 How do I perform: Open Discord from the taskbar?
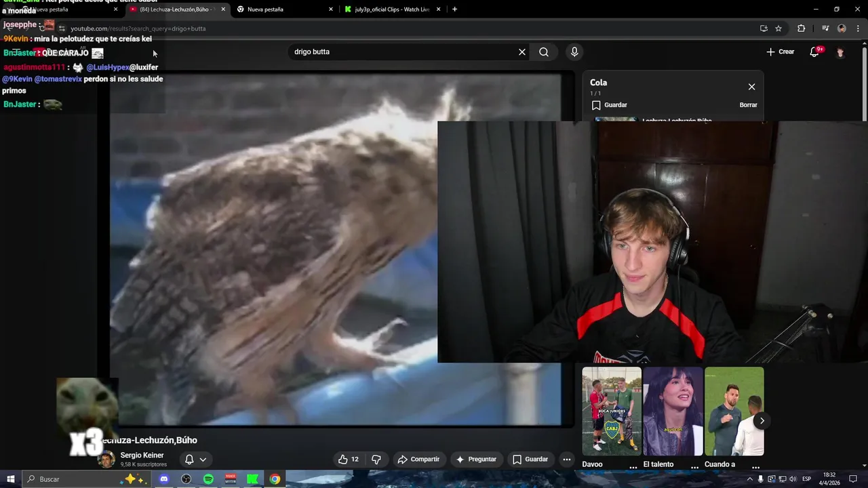(x=163, y=479)
